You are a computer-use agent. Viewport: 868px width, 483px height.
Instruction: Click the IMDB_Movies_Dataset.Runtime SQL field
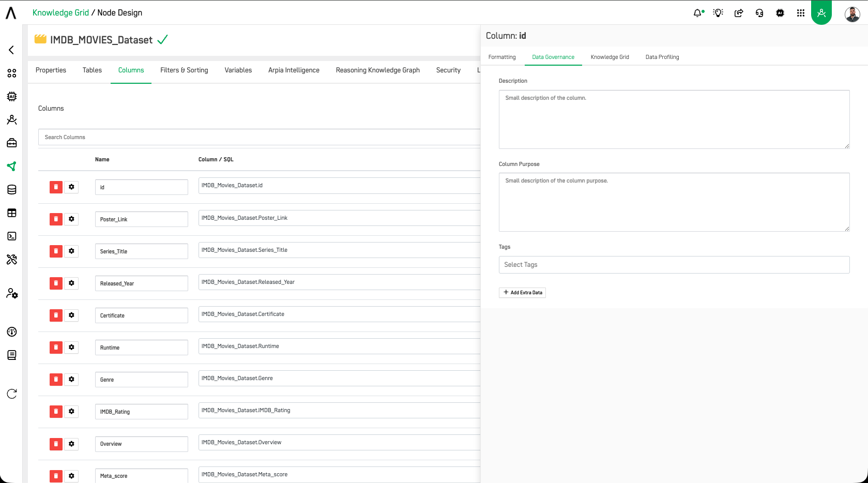point(339,346)
